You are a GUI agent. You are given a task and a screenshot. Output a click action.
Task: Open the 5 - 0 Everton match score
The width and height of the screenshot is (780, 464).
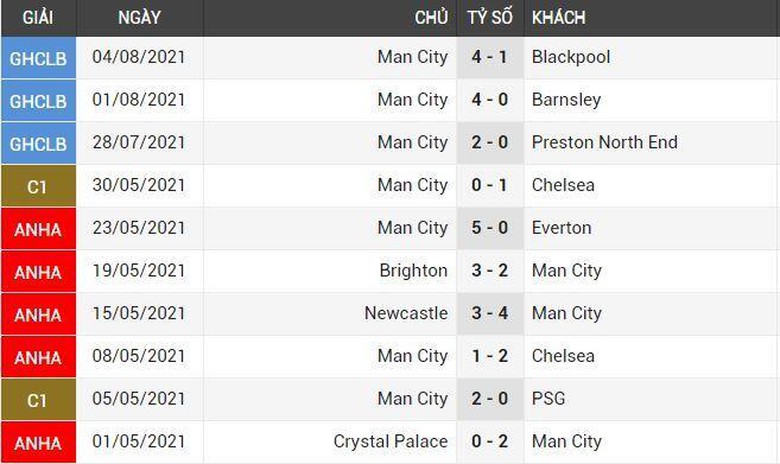[x=489, y=227]
